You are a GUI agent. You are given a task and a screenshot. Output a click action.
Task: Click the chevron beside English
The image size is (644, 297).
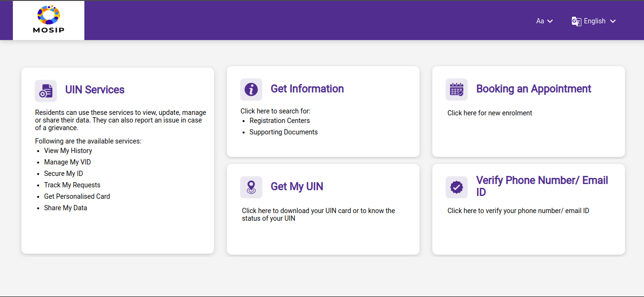pyautogui.click(x=613, y=21)
